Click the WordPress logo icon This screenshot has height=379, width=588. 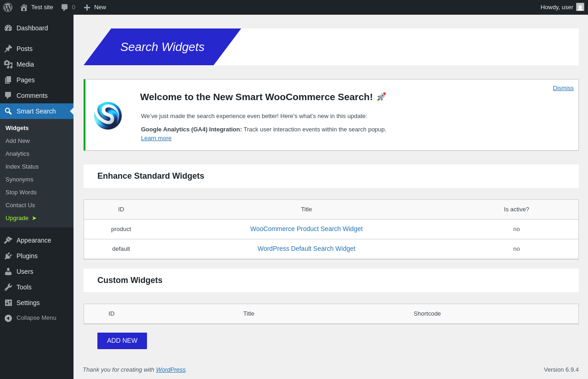pyautogui.click(x=8, y=7)
